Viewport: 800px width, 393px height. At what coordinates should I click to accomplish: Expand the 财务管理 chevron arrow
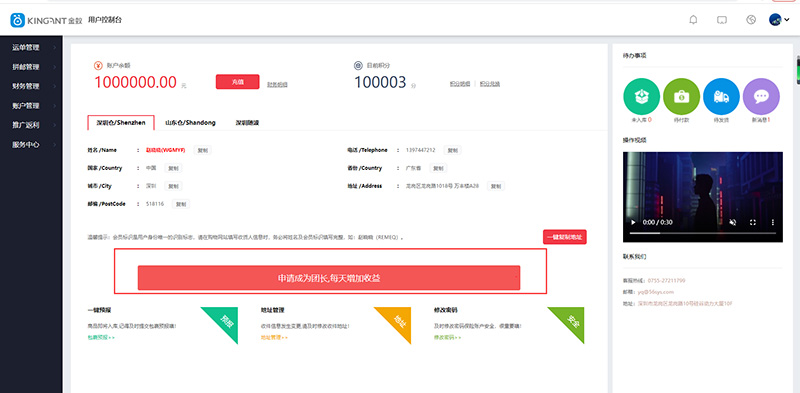click(54, 87)
